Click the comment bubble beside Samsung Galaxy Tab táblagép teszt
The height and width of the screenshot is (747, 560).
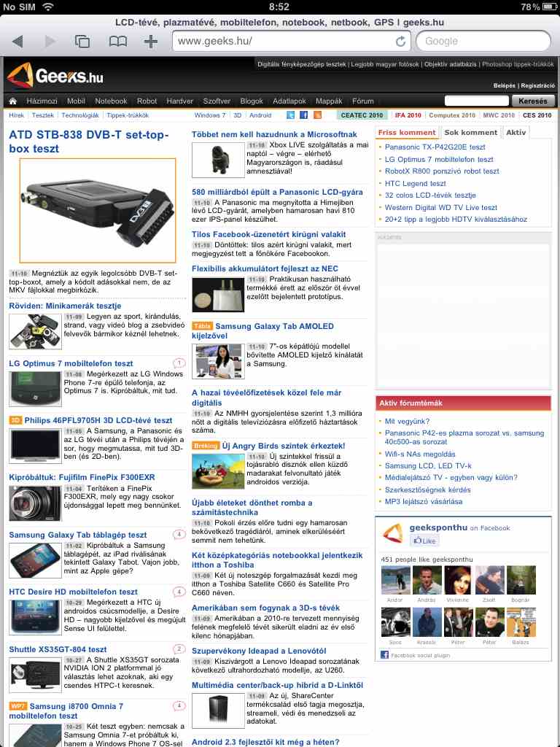click(179, 535)
